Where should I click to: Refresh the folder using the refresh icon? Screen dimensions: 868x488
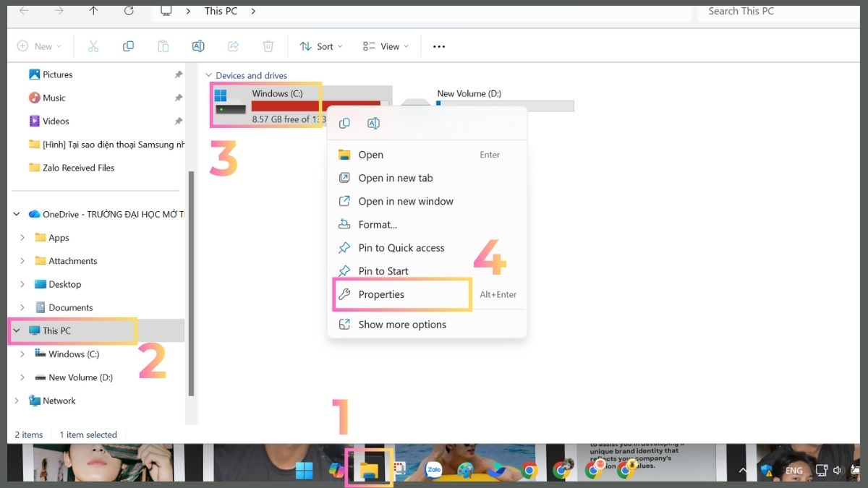[x=129, y=11]
